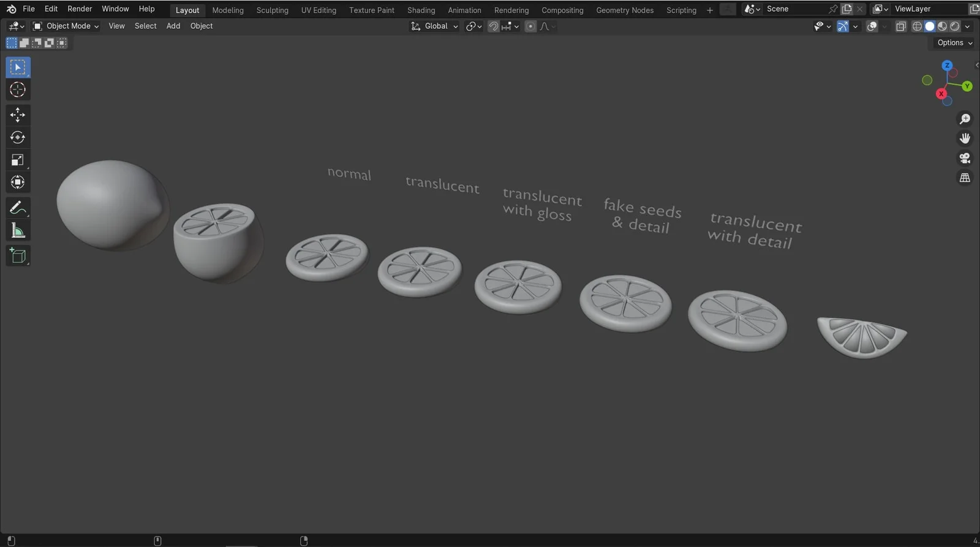Viewport: 980px width, 547px height.
Task: Click the zoom viewport magnifier icon
Action: coord(965,119)
